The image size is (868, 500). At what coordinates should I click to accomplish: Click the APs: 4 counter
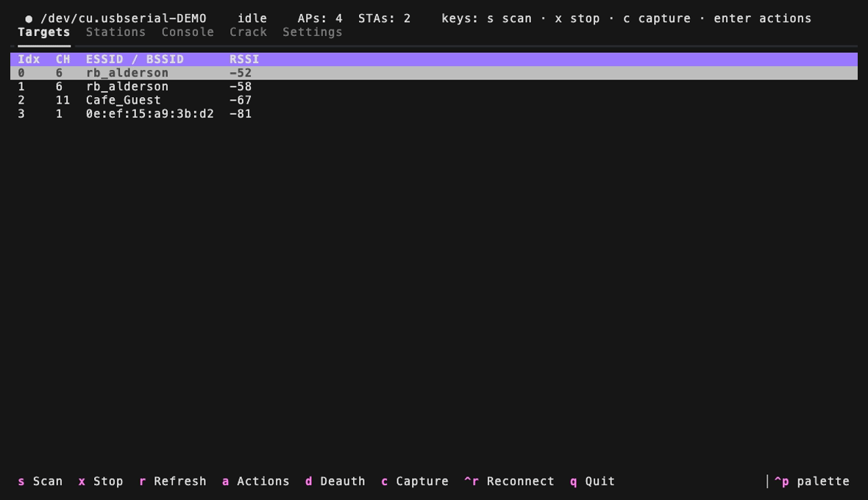tap(320, 18)
